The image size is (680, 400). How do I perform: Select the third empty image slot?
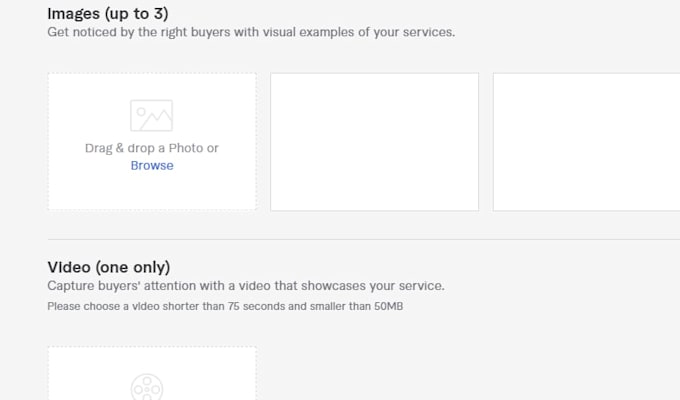tap(586, 142)
